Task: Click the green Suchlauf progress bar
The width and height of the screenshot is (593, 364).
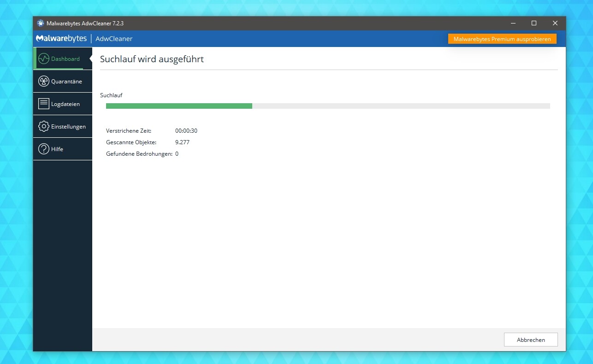Action: click(x=328, y=106)
